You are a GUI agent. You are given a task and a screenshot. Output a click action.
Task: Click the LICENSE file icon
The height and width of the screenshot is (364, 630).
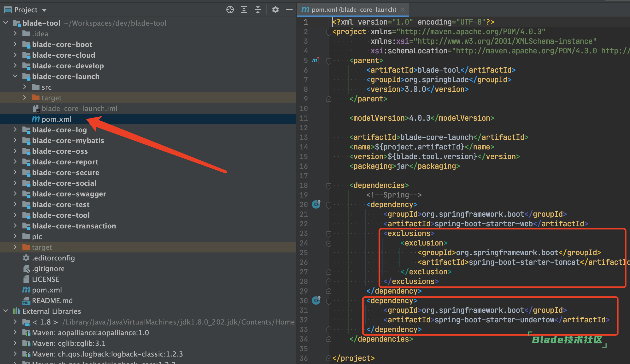click(26, 279)
